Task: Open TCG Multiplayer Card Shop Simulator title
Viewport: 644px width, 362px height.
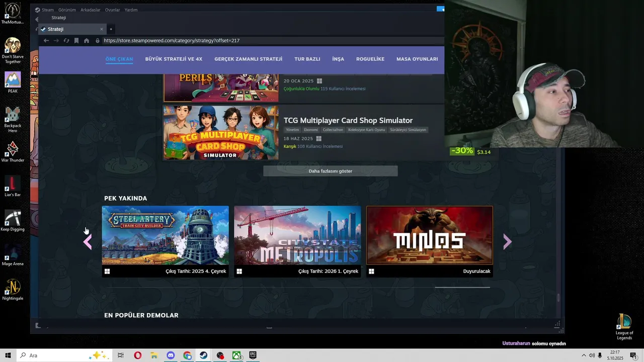Action: [348, 120]
